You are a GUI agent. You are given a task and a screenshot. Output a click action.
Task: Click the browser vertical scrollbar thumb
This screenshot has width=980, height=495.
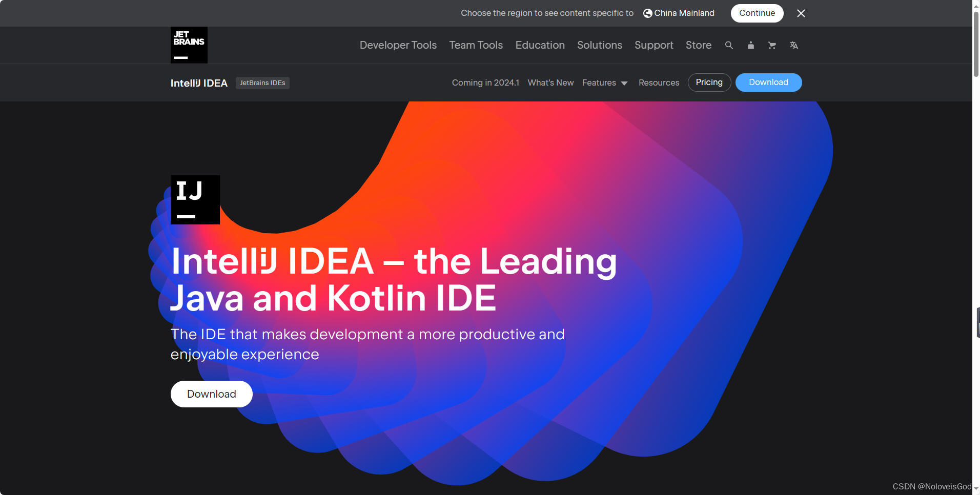pyautogui.click(x=976, y=44)
